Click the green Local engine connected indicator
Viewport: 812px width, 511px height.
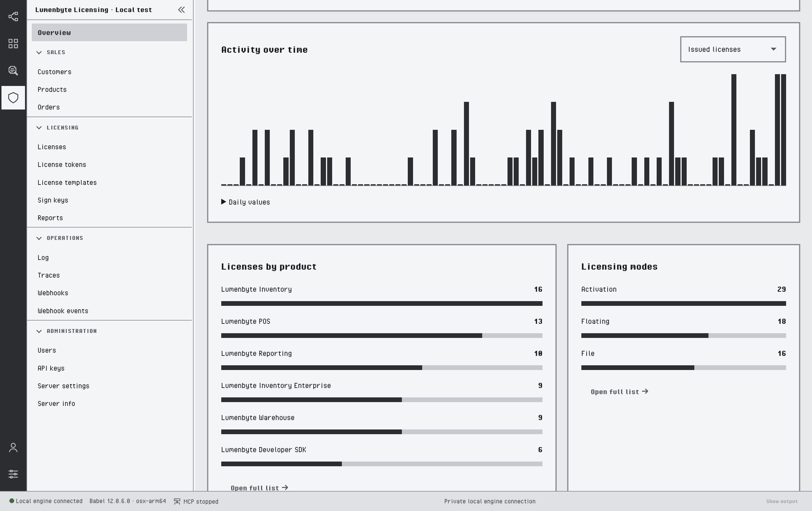pyautogui.click(x=11, y=501)
